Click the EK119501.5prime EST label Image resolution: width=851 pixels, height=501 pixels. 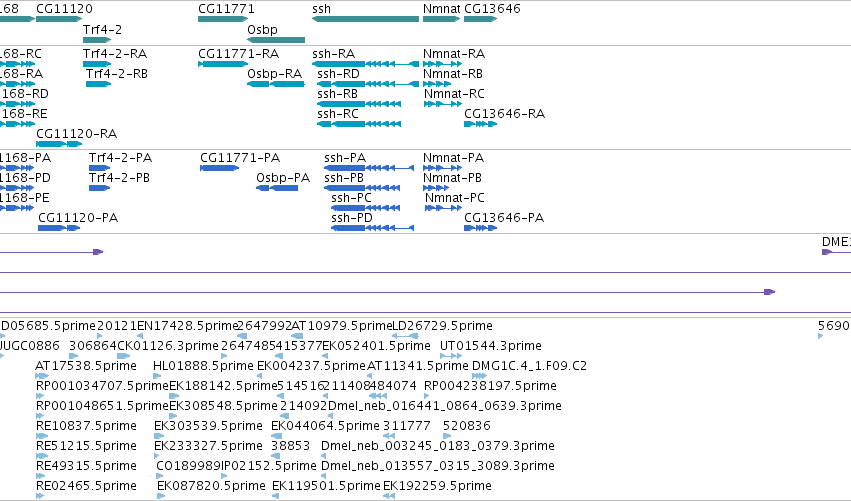pyautogui.click(x=326, y=486)
